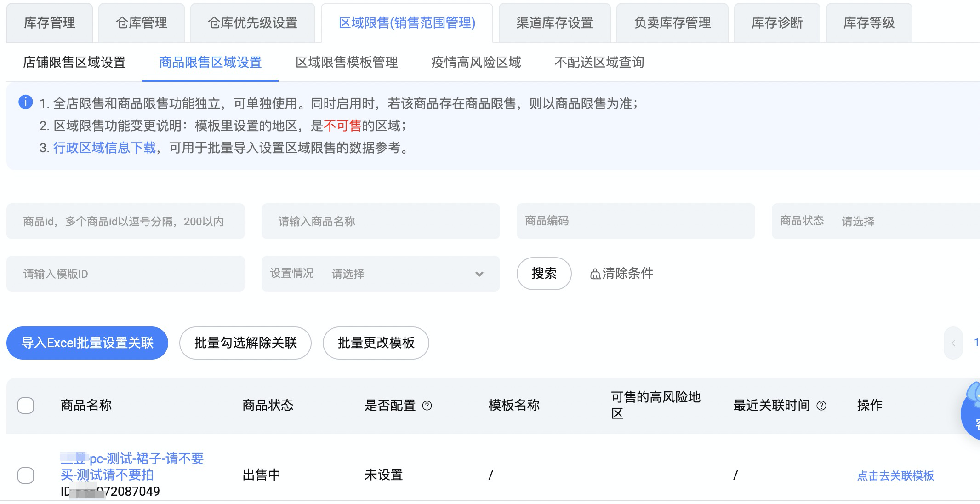Click the clear filter icon beside 清除条件
The width and height of the screenshot is (980, 504).
[595, 274]
